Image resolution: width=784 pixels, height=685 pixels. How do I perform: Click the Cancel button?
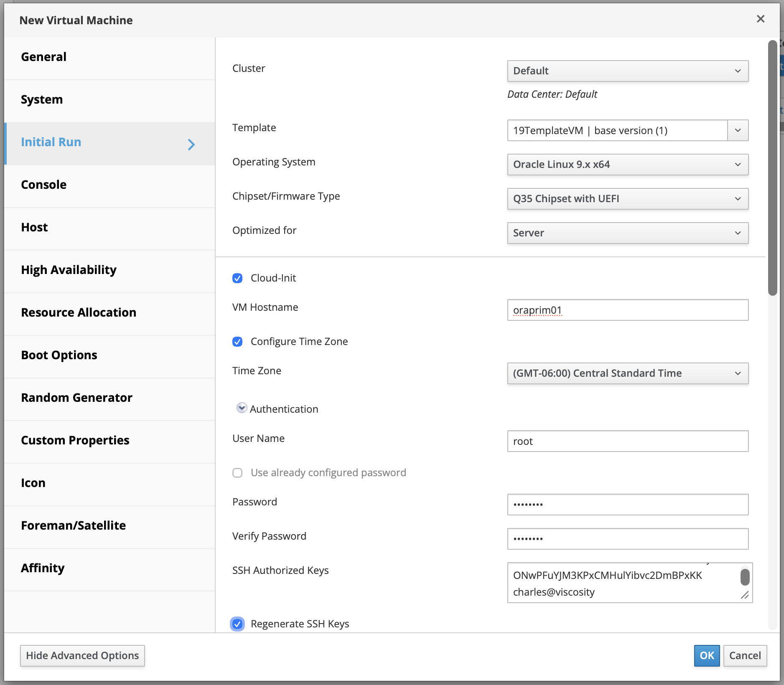(745, 656)
